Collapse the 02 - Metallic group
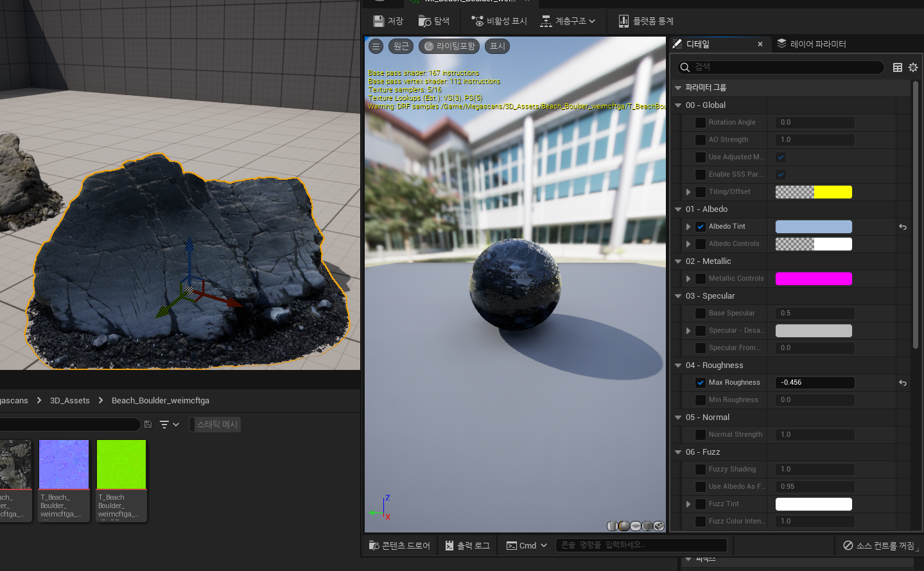 point(678,261)
